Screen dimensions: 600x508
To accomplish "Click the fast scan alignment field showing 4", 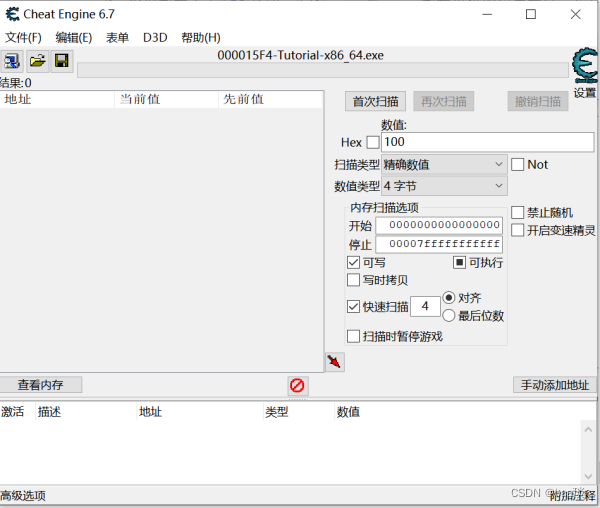I will click(425, 306).
